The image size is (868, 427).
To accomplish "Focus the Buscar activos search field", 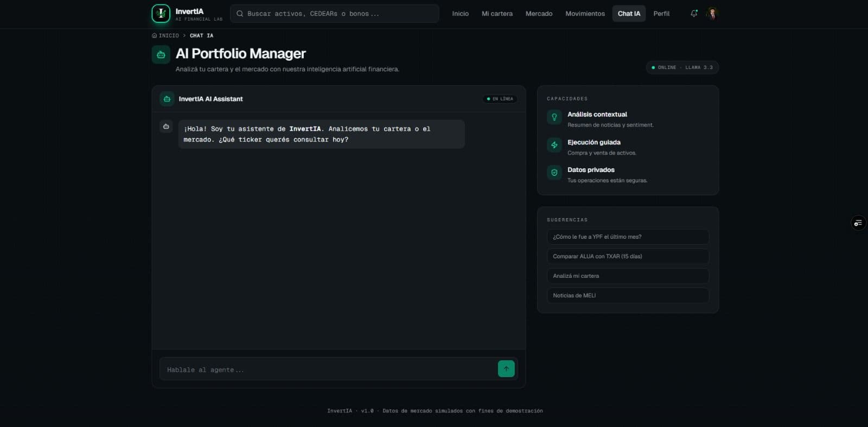I will 335,14.
